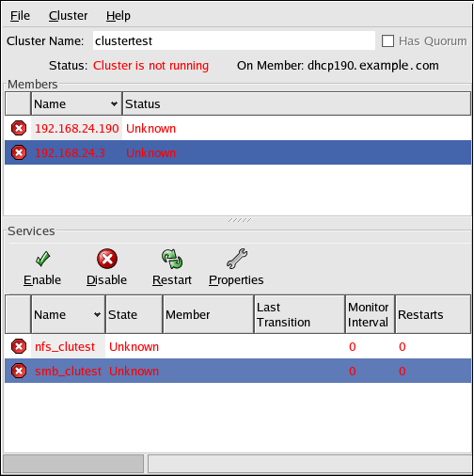Click the Last Transition column header

(299, 314)
